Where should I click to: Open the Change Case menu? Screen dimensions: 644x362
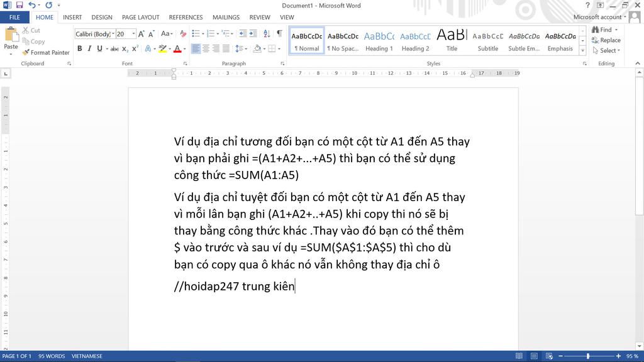[166, 34]
